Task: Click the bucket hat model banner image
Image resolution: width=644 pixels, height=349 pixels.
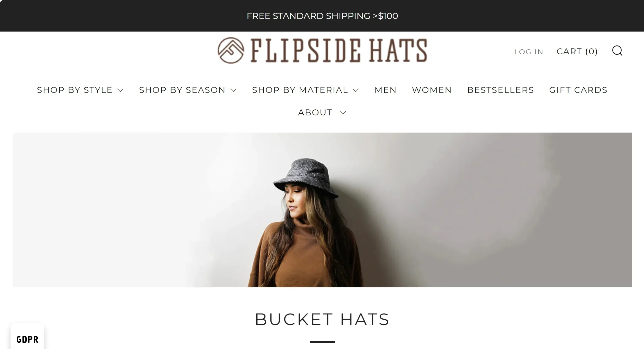Action: coord(322,210)
